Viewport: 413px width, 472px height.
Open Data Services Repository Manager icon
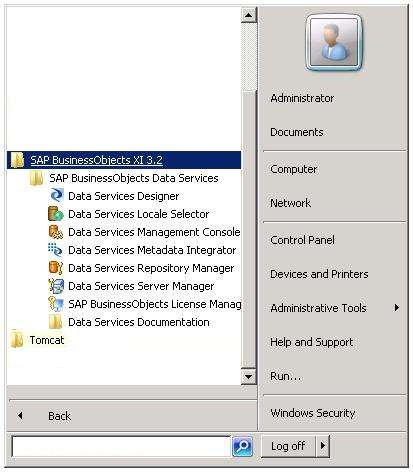tap(56, 268)
